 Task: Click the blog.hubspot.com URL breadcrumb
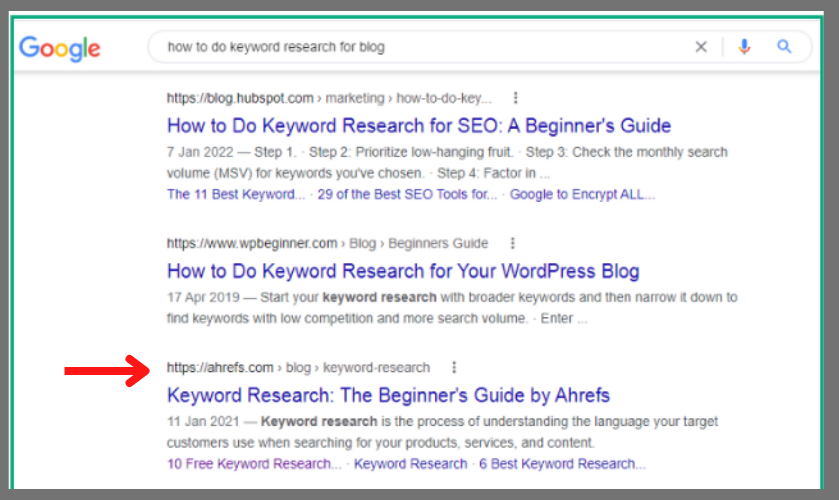pyautogui.click(x=329, y=99)
